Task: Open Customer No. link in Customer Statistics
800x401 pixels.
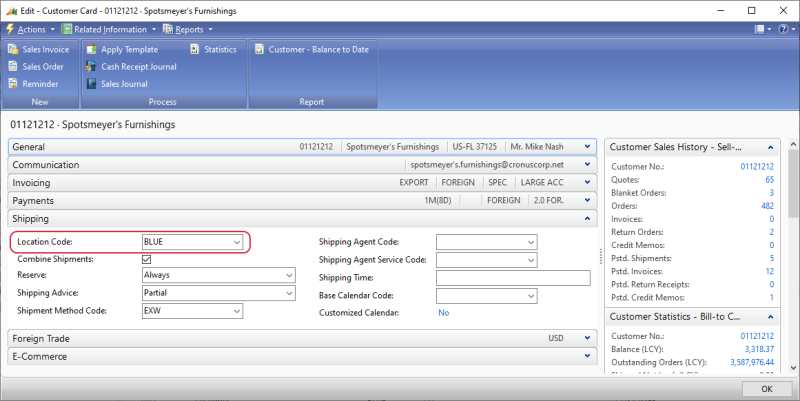Action: pos(757,336)
